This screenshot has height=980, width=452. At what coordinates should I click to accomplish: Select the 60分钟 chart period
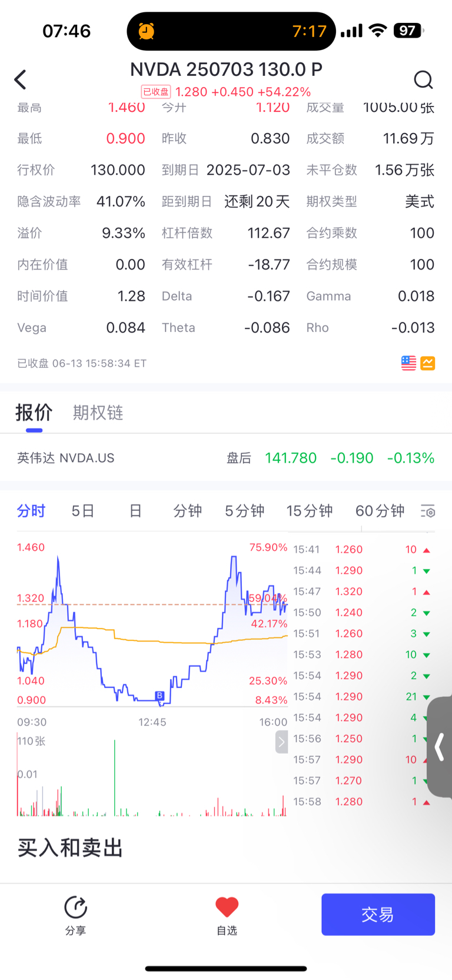pyautogui.click(x=380, y=511)
